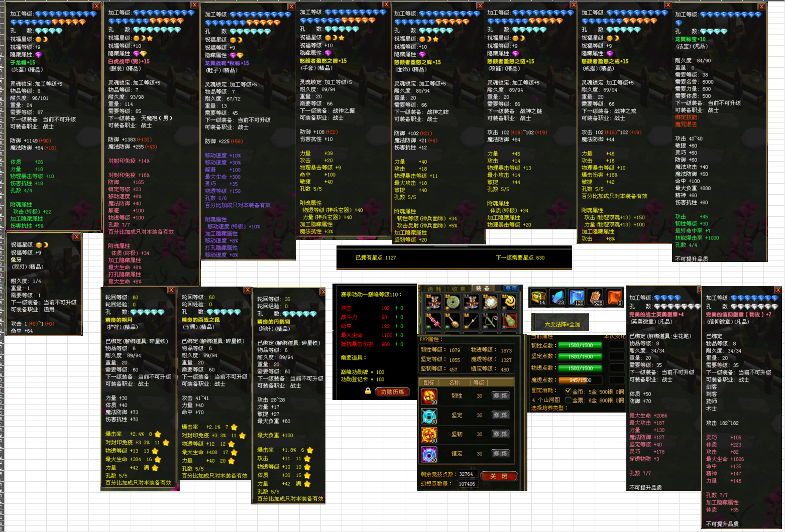785x532 pixels.
Task: Select the red merit tag item with count 528
Action: (x=595, y=297)
